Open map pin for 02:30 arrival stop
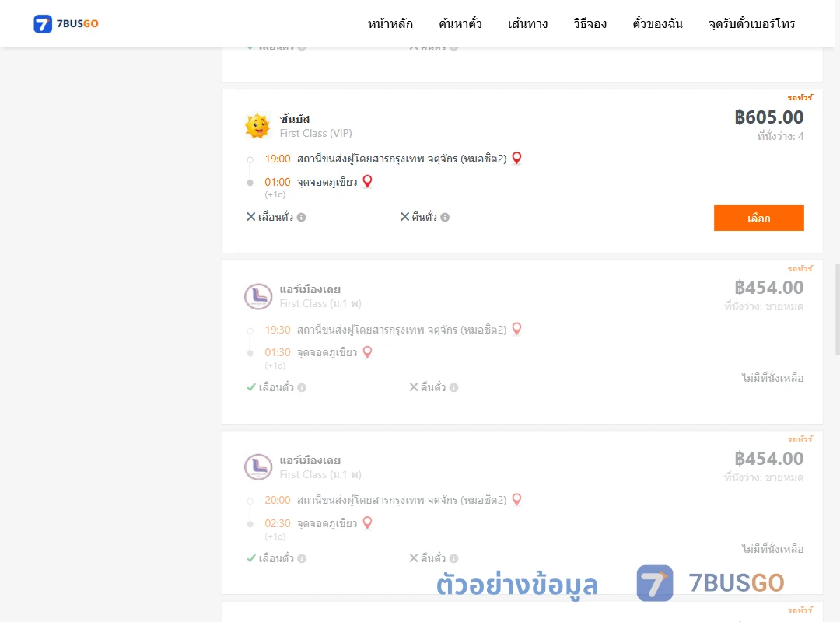The width and height of the screenshot is (840, 622). click(x=367, y=522)
